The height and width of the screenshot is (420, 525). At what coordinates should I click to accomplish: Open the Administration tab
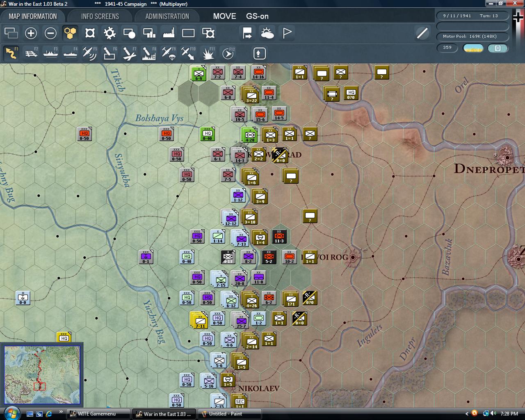[x=167, y=16]
